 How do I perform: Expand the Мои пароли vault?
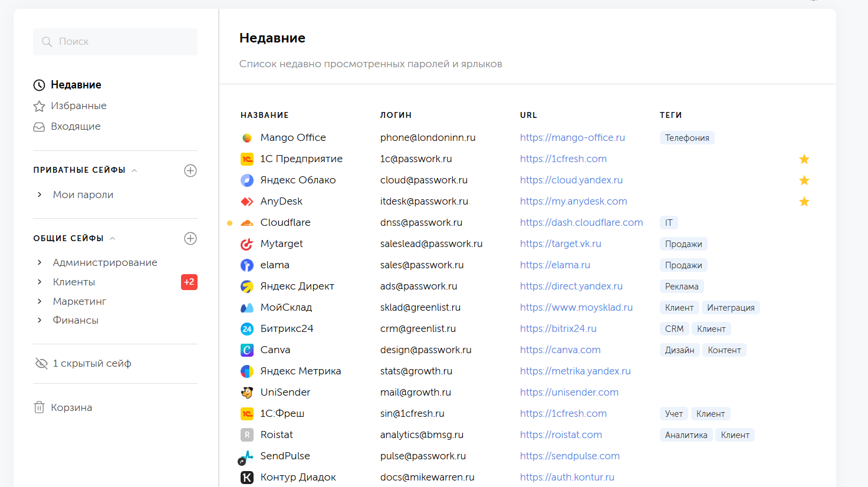40,195
